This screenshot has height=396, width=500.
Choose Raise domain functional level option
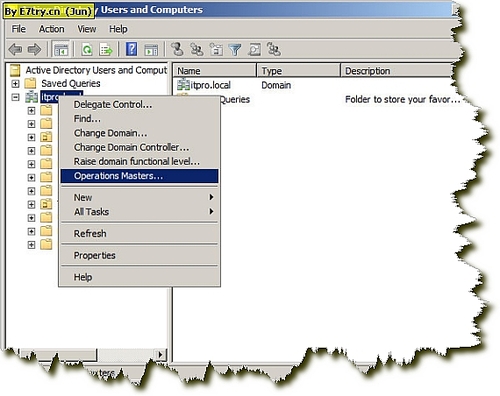point(137,161)
